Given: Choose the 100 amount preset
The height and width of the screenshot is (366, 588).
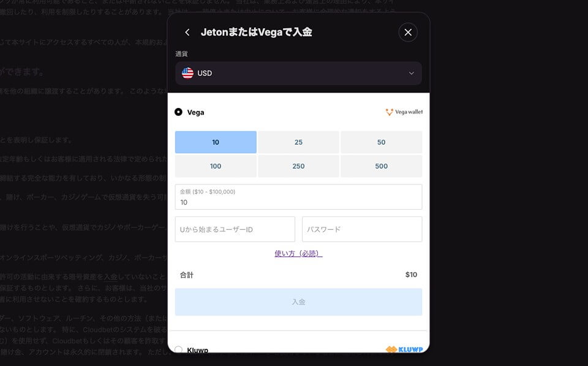Looking at the screenshot, I should click(216, 166).
